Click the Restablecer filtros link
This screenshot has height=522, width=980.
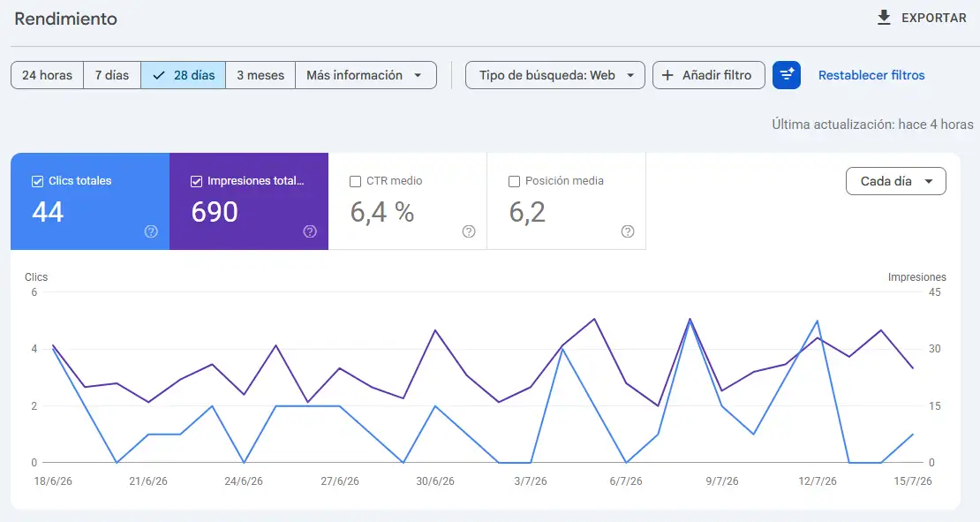point(871,75)
